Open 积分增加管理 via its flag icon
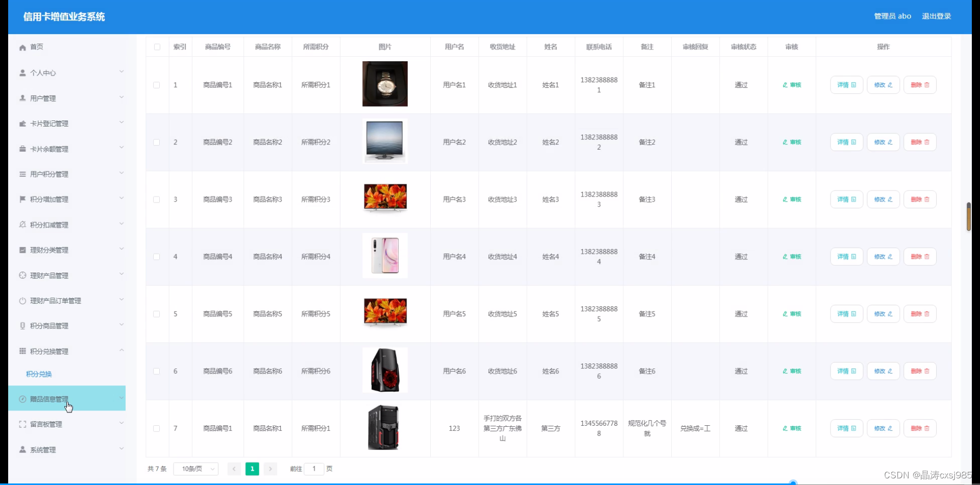 pyautogui.click(x=22, y=199)
